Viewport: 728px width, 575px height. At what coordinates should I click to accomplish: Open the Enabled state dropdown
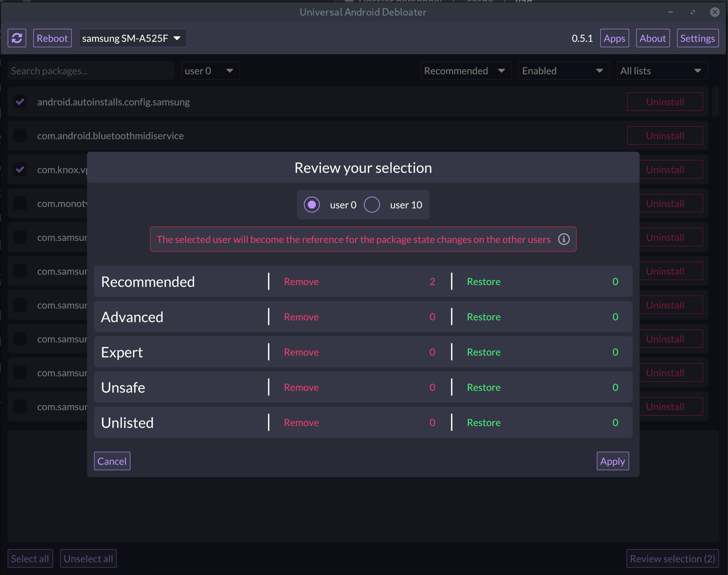tap(564, 71)
